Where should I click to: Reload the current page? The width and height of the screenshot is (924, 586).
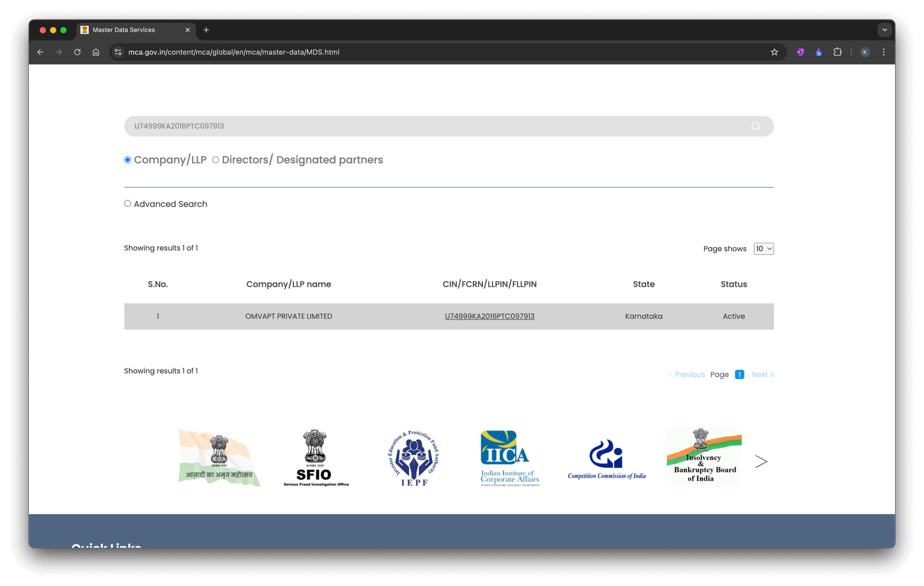coord(77,52)
